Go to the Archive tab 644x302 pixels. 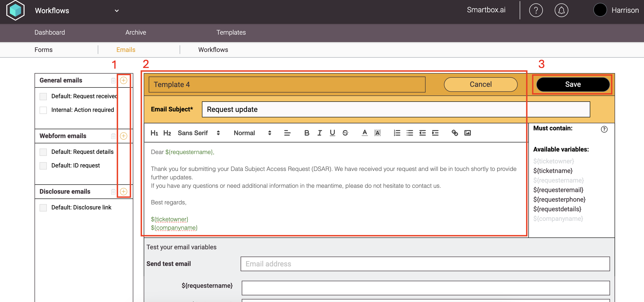point(135,32)
